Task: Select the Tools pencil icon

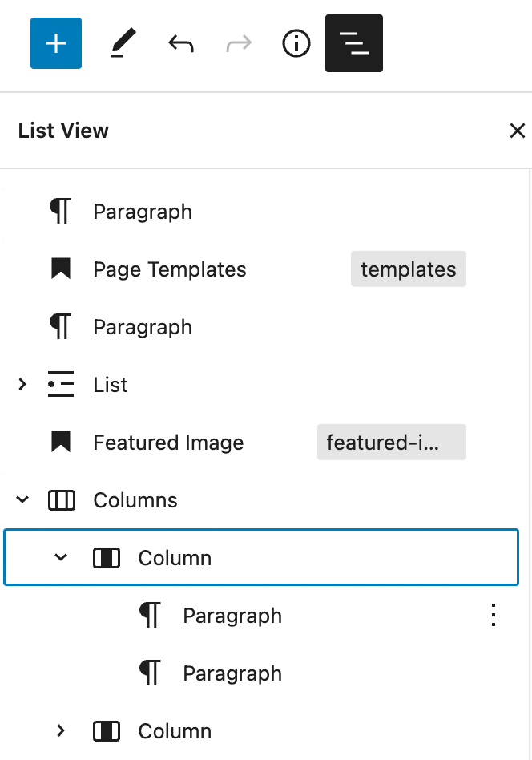Action: point(123,43)
